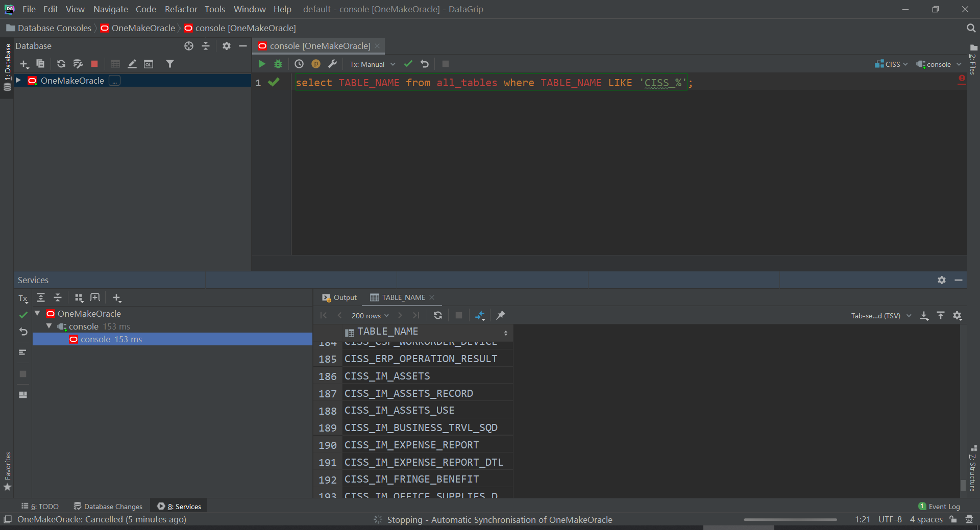Open Services panel gear settings
Viewport: 980px width, 530px height.
942,280
